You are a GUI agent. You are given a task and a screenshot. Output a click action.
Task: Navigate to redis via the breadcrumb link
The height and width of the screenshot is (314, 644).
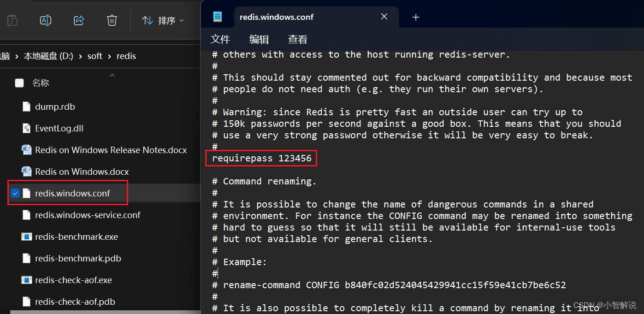point(126,56)
